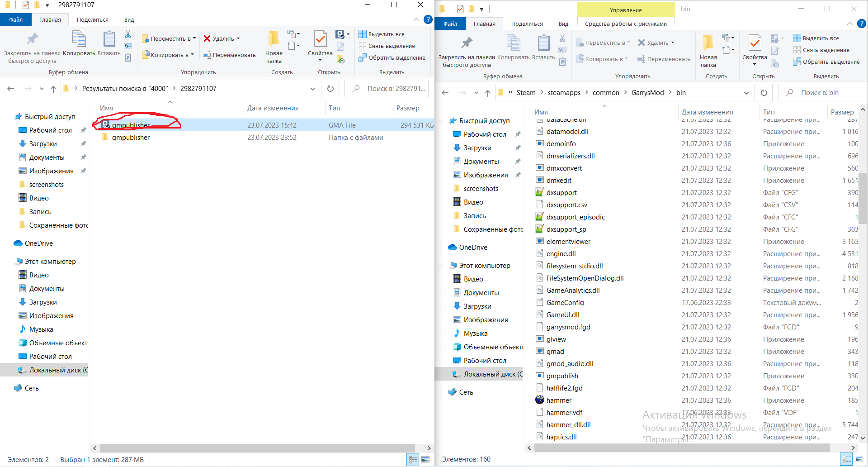Open Picture Tools tab in bin window

[626, 24]
